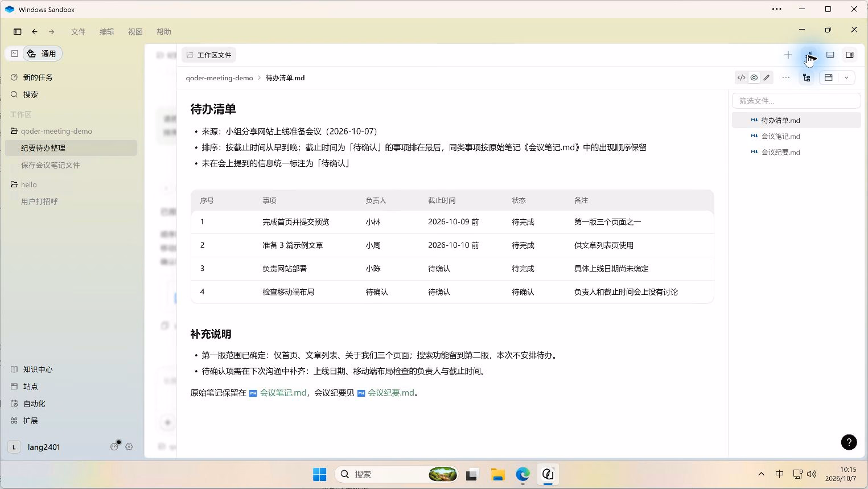The image size is (868, 489).
Task: Toggle the right side panel icon
Action: coord(849,55)
